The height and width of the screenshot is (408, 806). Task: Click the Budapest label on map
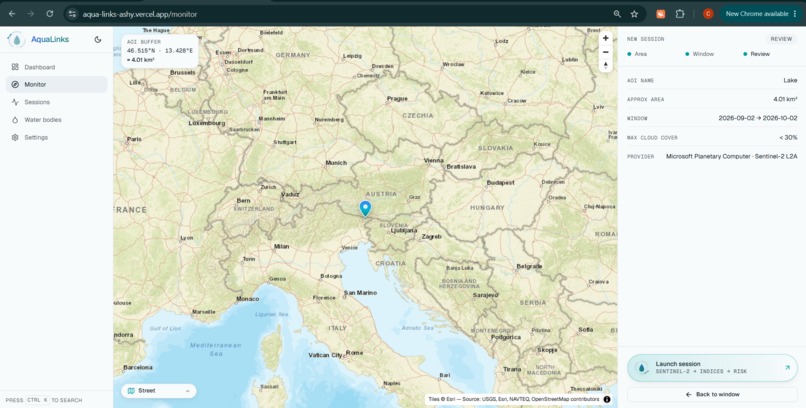(501, 182)
